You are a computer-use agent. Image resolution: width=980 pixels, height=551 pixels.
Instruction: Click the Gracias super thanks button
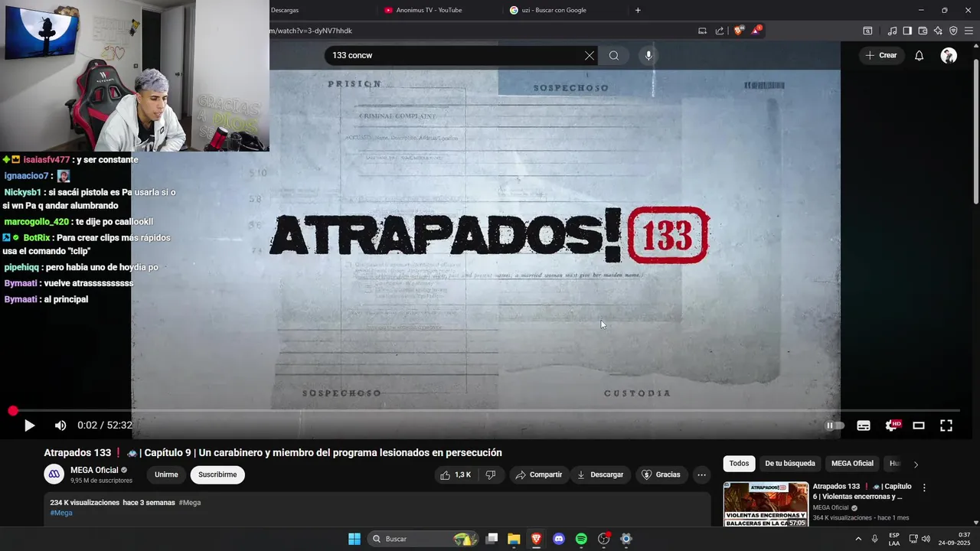pos(661,474)
